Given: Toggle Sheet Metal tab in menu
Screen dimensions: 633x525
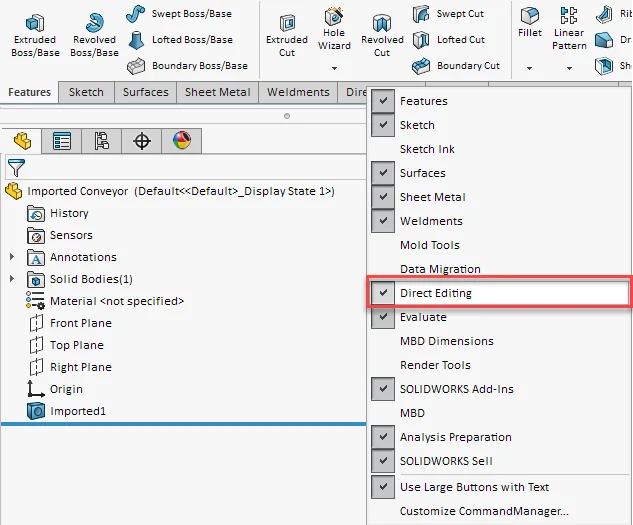Looking at the screenshot, I should click(x=499, y=197).
